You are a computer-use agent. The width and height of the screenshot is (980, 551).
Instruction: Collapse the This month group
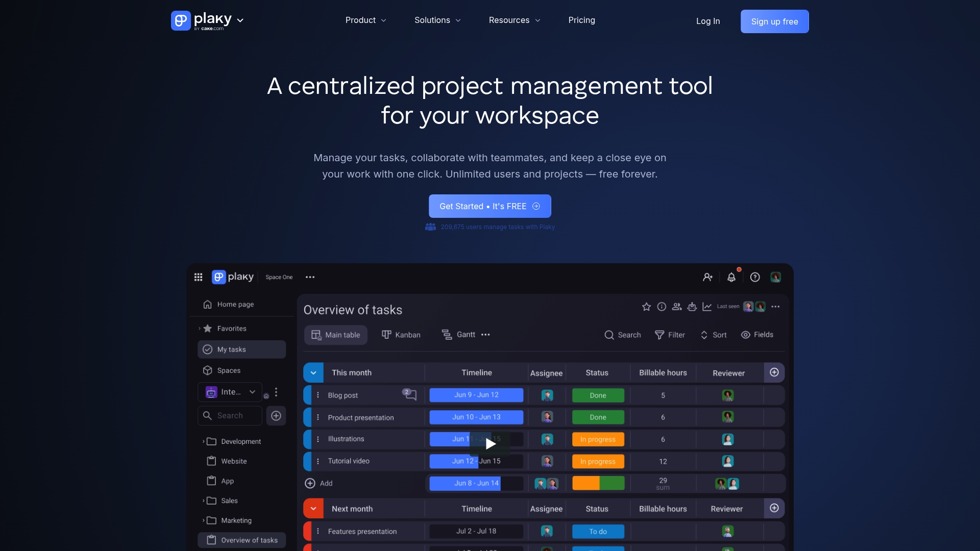[313, 373]
